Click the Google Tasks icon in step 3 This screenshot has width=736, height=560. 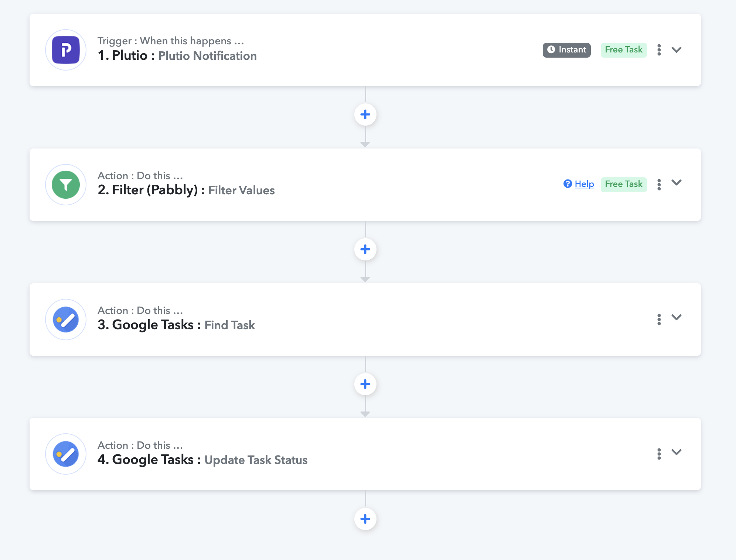pyautogui.click(x=66, y=320)
